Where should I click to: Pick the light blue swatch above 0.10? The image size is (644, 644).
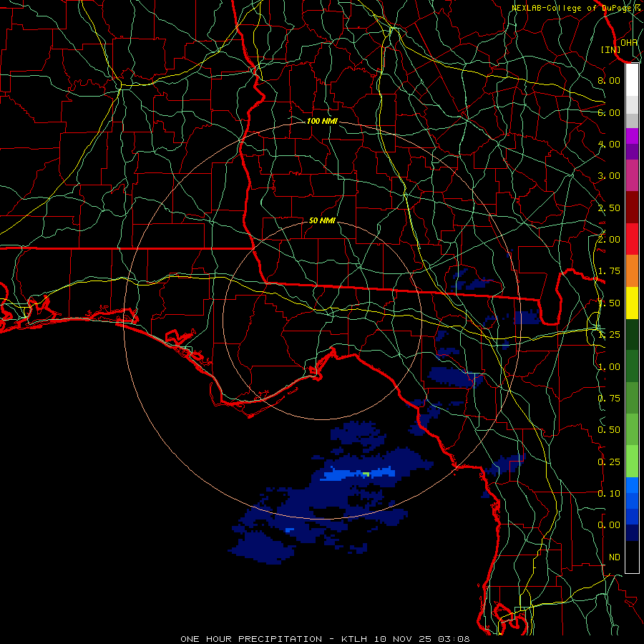click(x=632, y=485)
